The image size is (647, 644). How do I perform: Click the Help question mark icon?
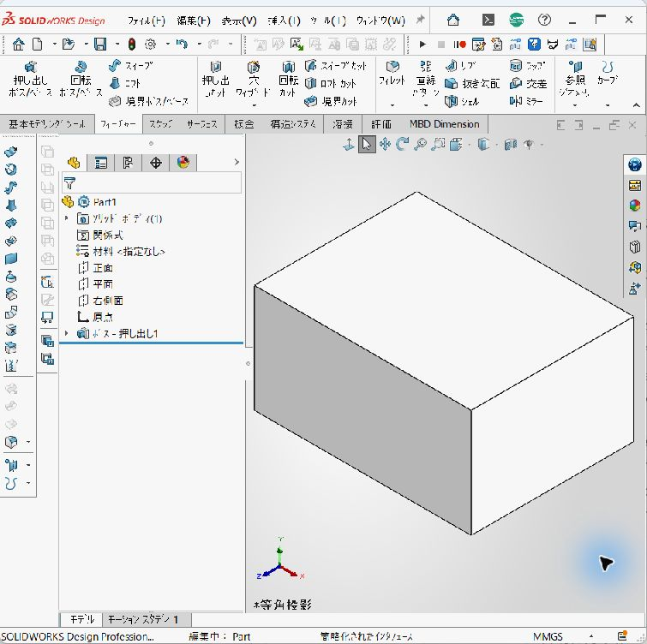[x=544, y=20]
